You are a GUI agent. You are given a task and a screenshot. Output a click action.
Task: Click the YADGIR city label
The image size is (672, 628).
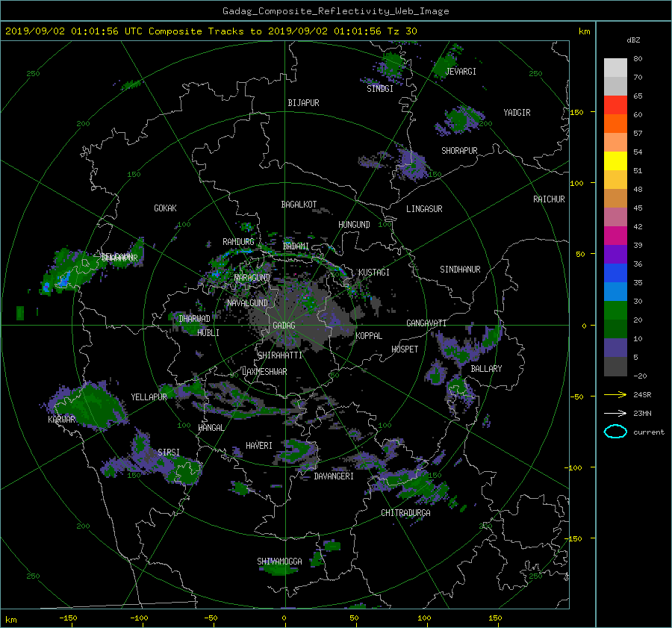pyautogui.click(x=517, y=113)
